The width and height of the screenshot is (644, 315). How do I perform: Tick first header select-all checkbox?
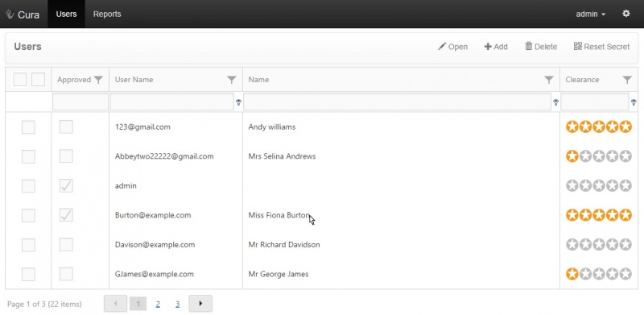19,80
